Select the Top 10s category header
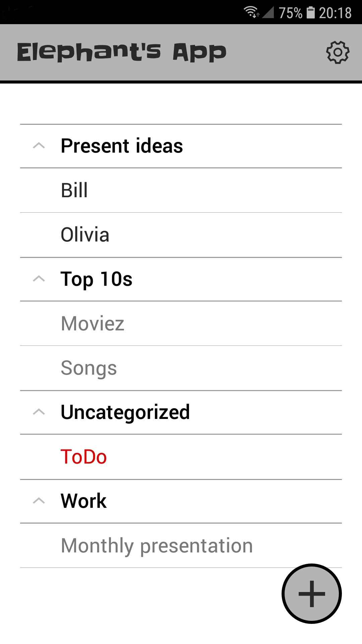Screen dimensions: 362x644 [x=97, y=279]
